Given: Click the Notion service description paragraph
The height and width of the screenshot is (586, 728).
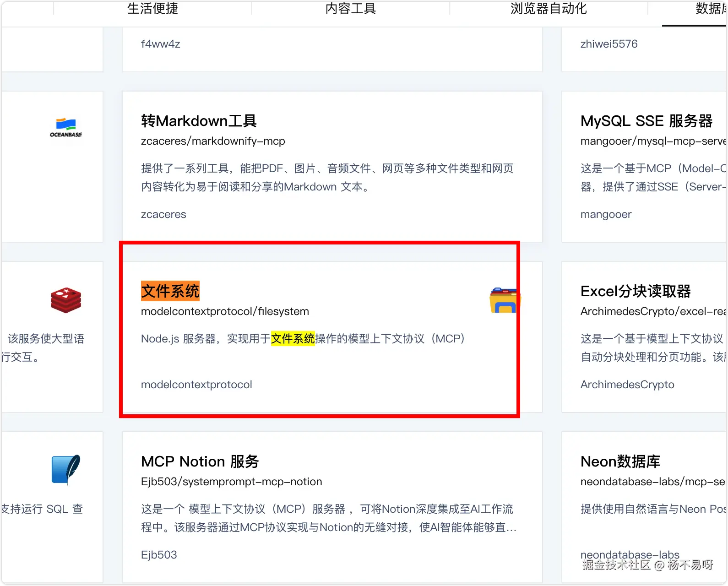Looking at the screenshot, I should click(329, 518).
